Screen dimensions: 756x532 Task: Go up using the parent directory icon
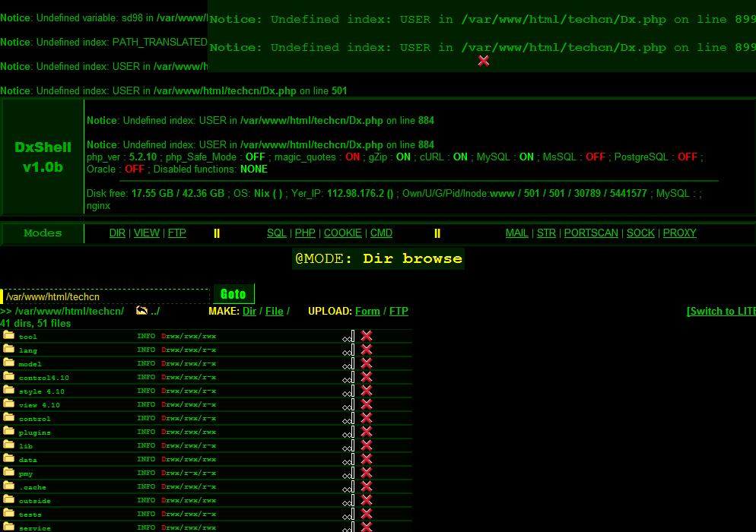click(141, 311)
